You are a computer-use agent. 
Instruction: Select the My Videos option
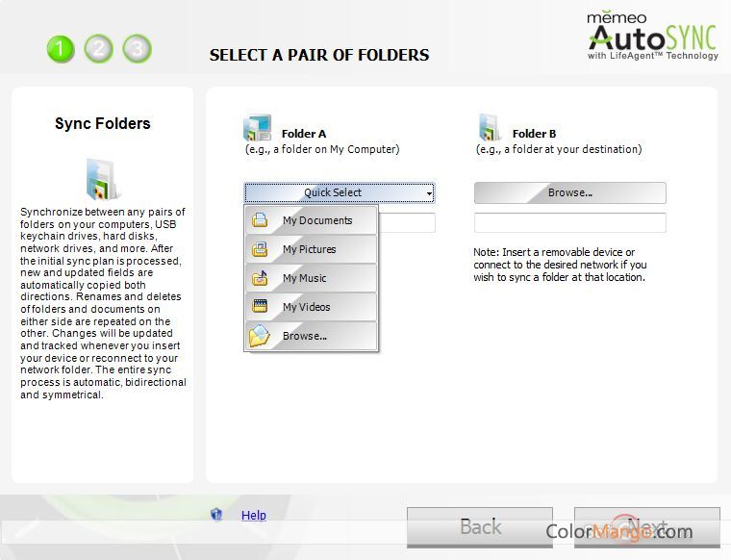[306, 307]
